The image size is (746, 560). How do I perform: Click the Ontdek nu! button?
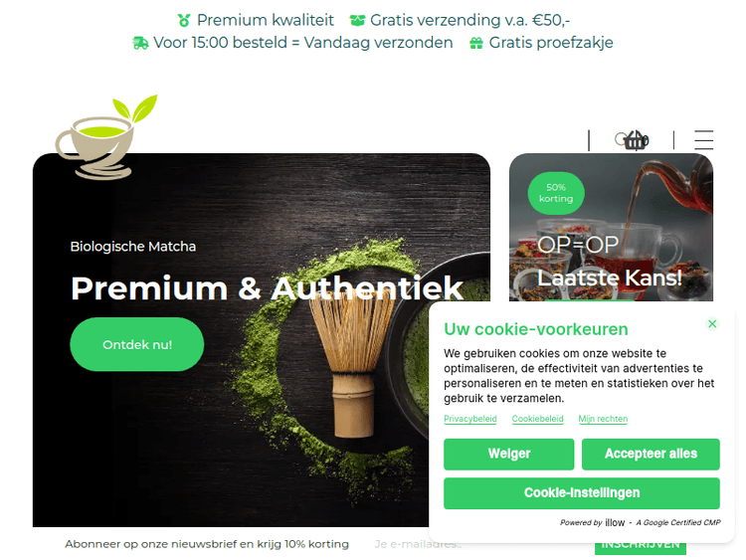[137, 344]
